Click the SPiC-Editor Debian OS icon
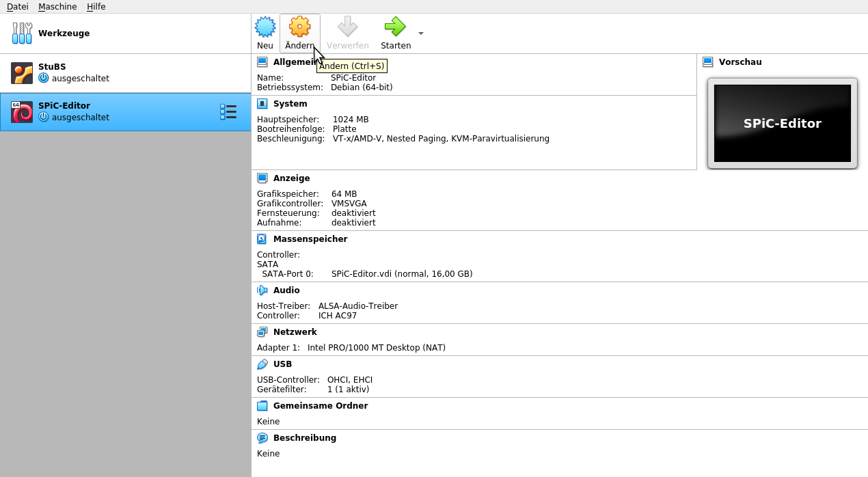 [22, 112]
